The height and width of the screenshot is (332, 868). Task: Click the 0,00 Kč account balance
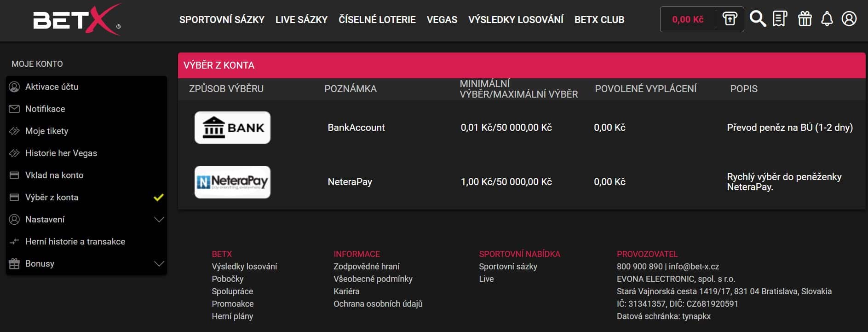[x=688, y=19]
